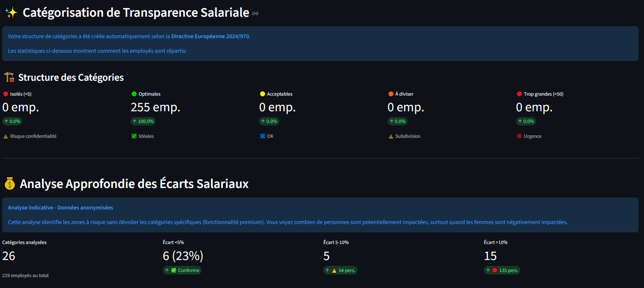The image size is (644, 288).
Task: Click the warning icon next to Risque confidentialité
Action: (x=5, y=136)
